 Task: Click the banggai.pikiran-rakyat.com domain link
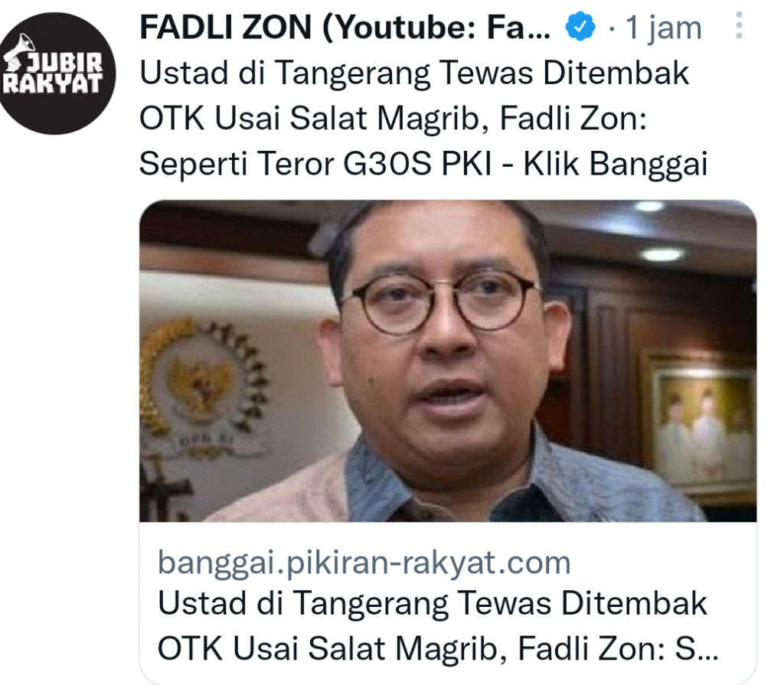click(364, 563)
